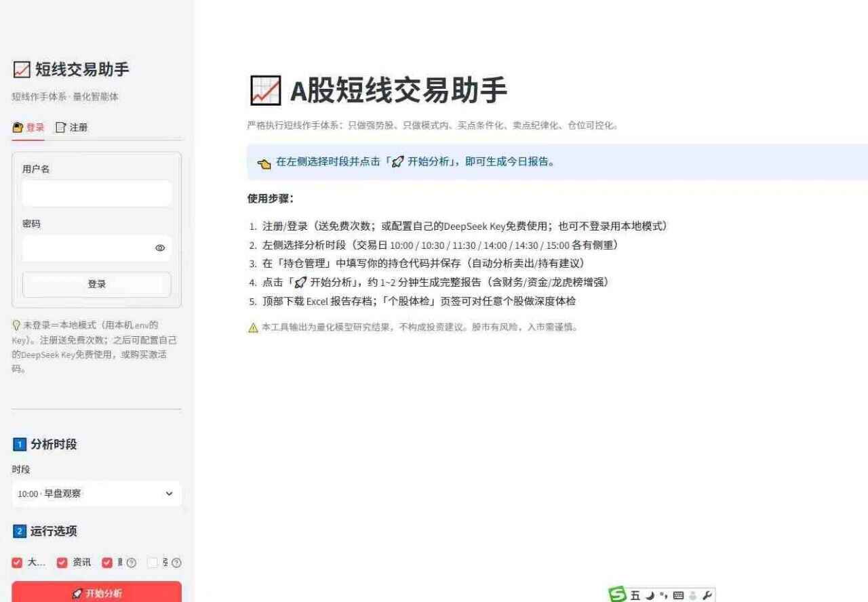Click the blue info banner 在左侧选择时段
868x602 pixels.
pyautogui.click(x=557, y=162)
